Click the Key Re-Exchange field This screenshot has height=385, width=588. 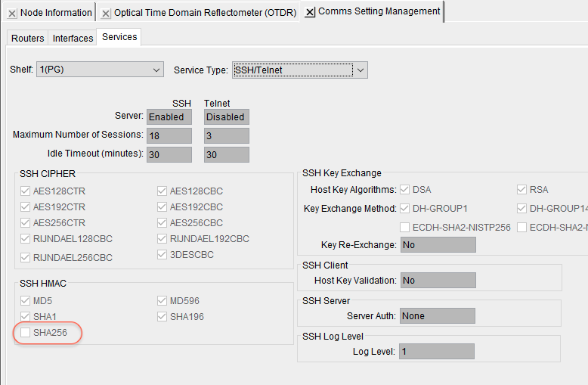[x=438, y=244]
